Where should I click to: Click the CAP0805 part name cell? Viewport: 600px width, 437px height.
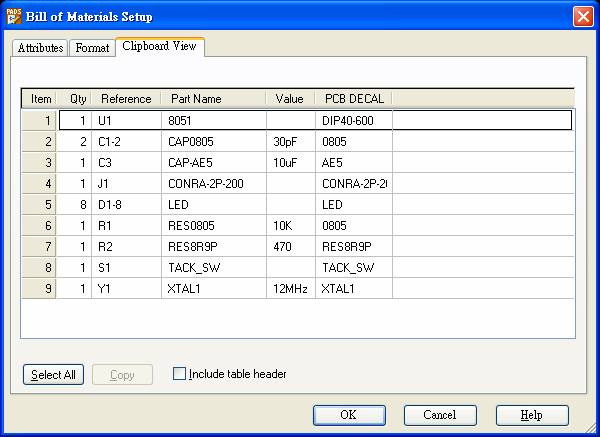click(x=214, y=141)
